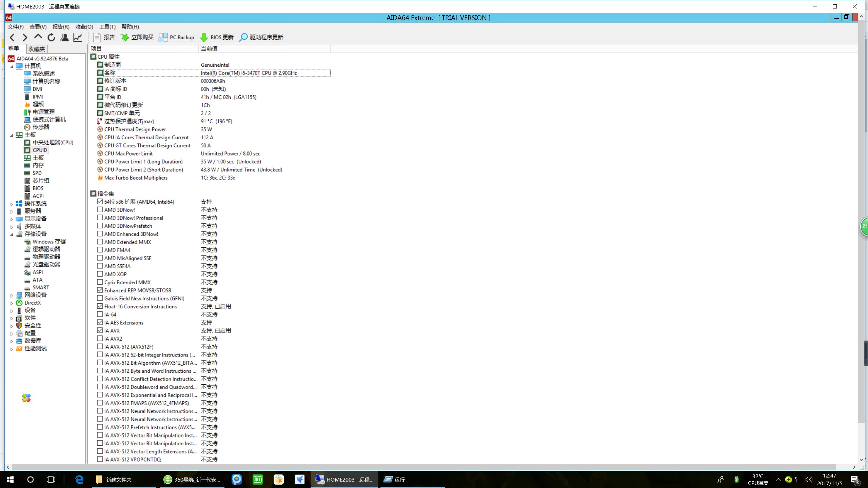Click the BIOS 更新 green arrow
Image resolution: width=868 pixels, height=488 pixels.
tap(204, 37)
